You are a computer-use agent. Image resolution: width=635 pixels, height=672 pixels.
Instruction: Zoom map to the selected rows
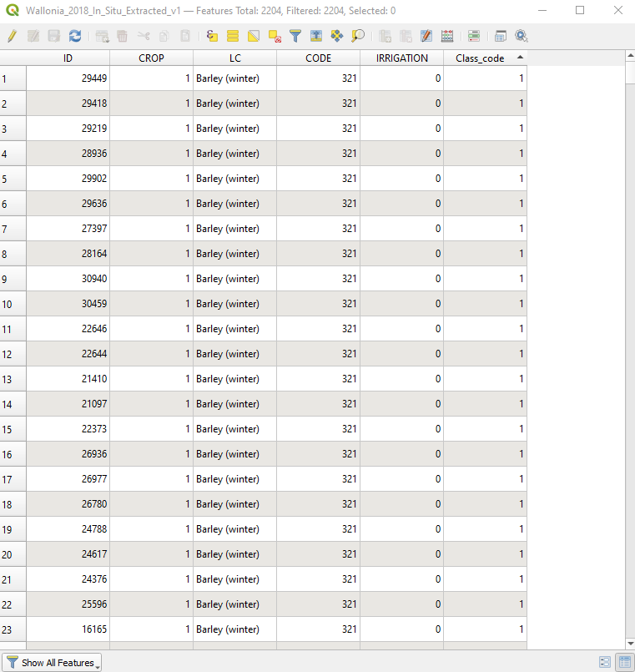[x=358, y=36]
